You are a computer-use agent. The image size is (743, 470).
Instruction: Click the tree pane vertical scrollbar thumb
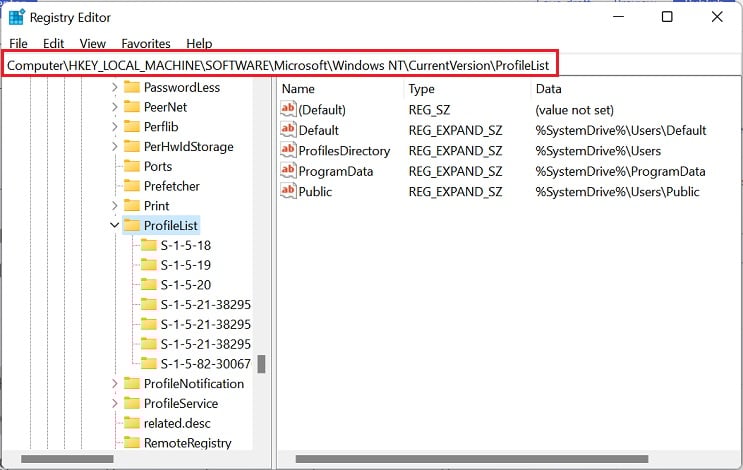point(261,364)
